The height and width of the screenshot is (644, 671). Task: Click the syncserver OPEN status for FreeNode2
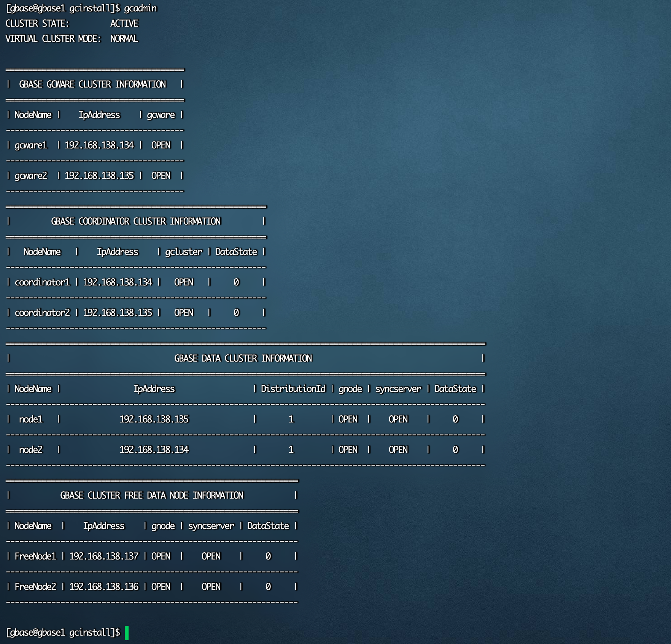tap(211, 587)
